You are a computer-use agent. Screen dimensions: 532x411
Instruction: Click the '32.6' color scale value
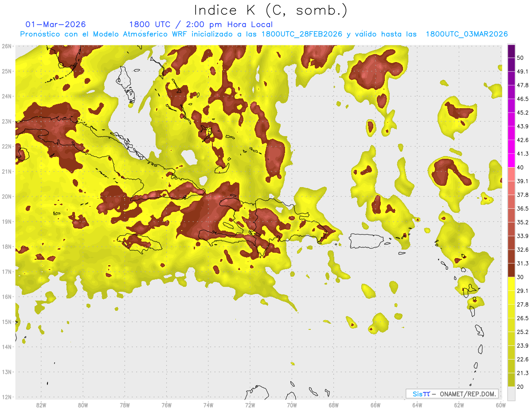pyautogui.click(x=522, y=250)
